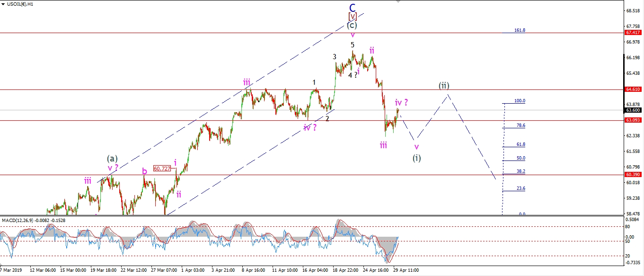Select the gray (ii) projected wave label
This screenshot has height=276, width=644.
[443, 86]
